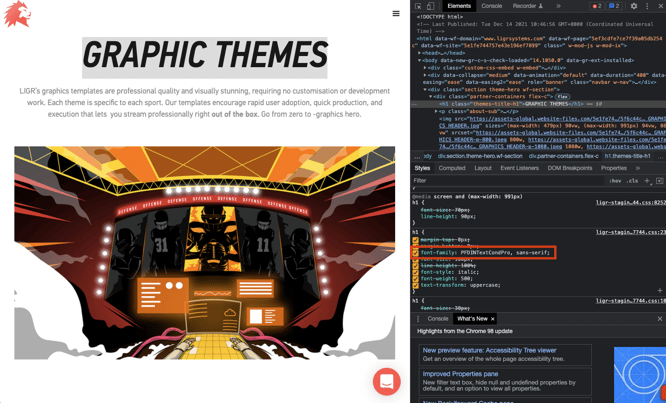Expand the head element node
This screenshot has height=403, width=666.
(420, 53)
